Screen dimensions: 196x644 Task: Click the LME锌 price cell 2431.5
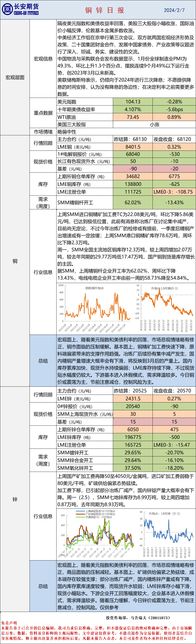[133, 398]
